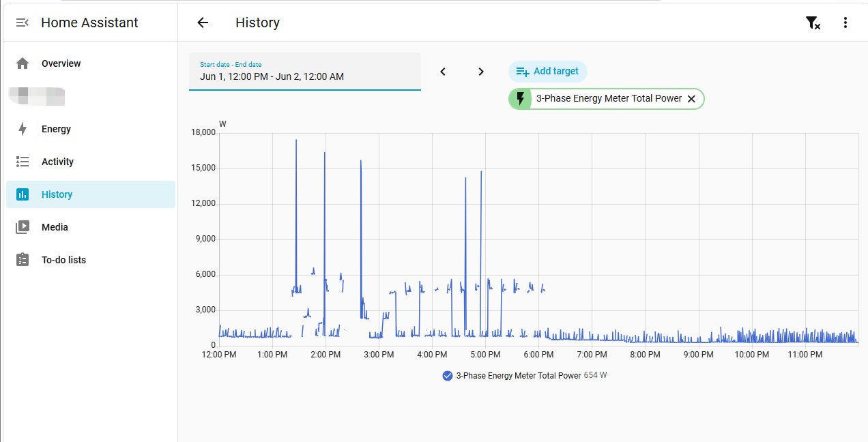Viewport: 868px width, 442px height.
Task: Open the start and end date picker
Action: pos(305,72)
